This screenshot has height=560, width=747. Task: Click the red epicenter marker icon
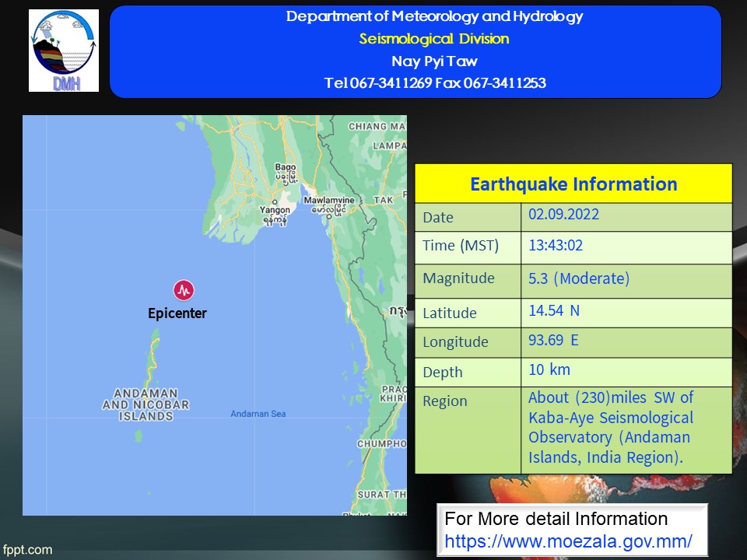pyautogui.click(x=184, y=290)
